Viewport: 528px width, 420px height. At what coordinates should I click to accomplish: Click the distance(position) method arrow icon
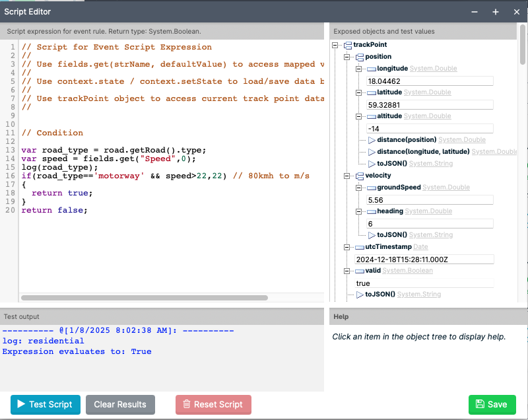coord(372,140)
